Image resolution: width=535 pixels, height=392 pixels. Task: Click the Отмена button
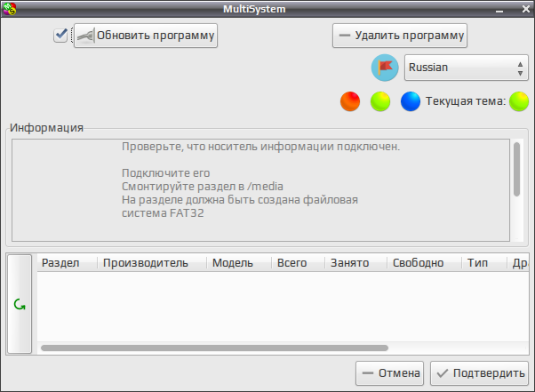[389, 373]
